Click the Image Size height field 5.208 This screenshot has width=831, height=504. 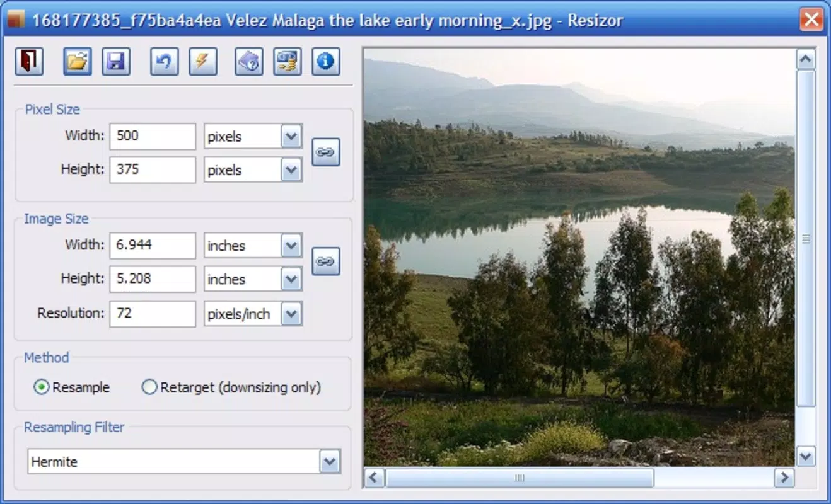coord(153,279)
